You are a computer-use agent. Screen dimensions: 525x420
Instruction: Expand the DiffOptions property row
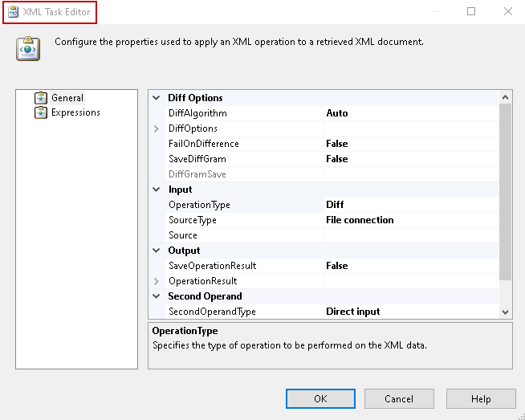pos(157,128)
